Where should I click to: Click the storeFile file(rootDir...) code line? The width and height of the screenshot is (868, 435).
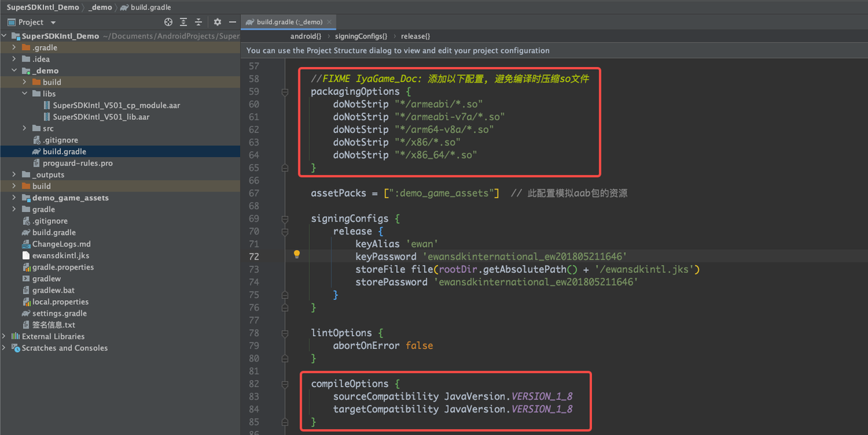click(x=527, y=270)
